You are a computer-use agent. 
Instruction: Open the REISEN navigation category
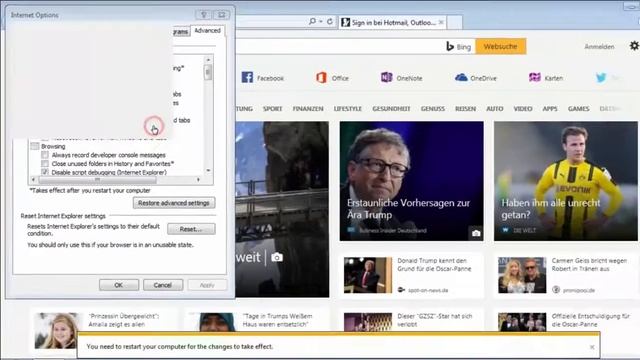click(466, 109)
